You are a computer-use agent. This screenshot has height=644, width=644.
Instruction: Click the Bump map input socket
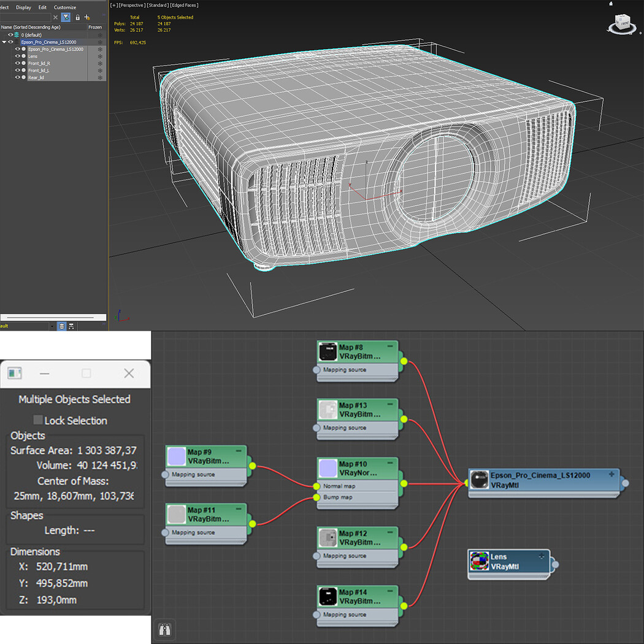tap(316, 497)
